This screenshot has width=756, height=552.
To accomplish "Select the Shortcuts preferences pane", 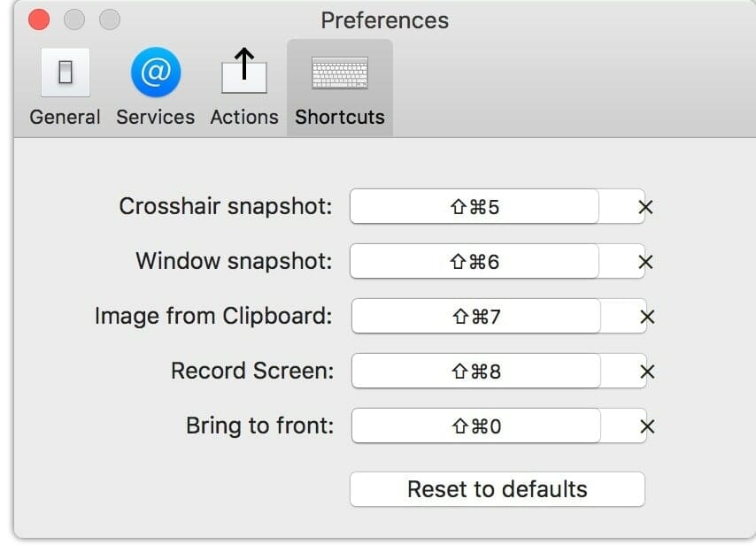I will pyautogui.click(x=339, y=84).
